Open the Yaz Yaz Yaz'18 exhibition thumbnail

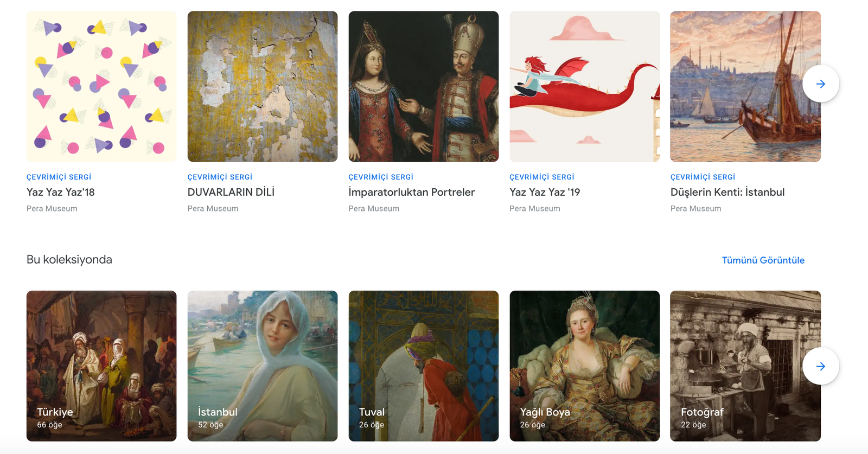tap(101, 86)
